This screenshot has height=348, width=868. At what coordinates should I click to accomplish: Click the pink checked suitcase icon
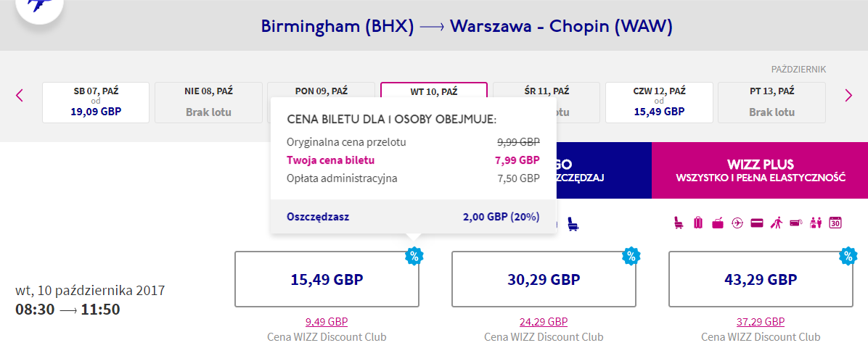click(698, 223)
